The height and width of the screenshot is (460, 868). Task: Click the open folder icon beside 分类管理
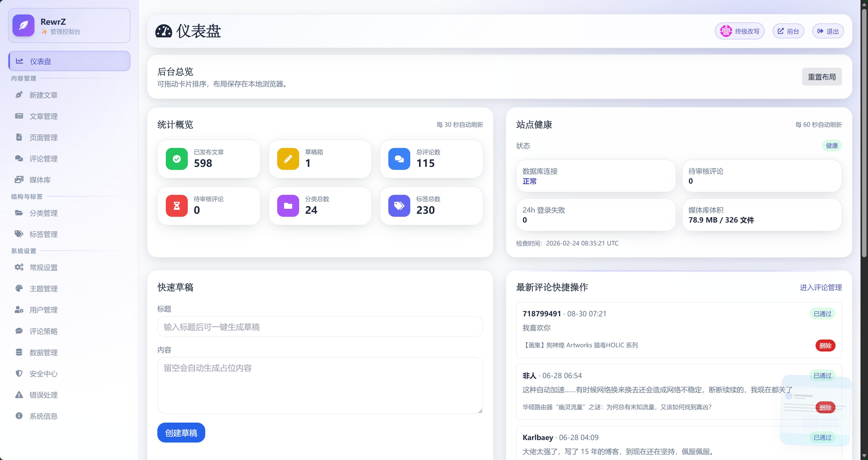pyautogui.click(x=19, y=213)
